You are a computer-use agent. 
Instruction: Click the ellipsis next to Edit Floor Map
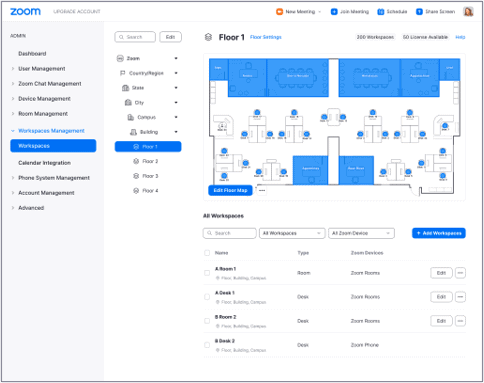[262, 190]
